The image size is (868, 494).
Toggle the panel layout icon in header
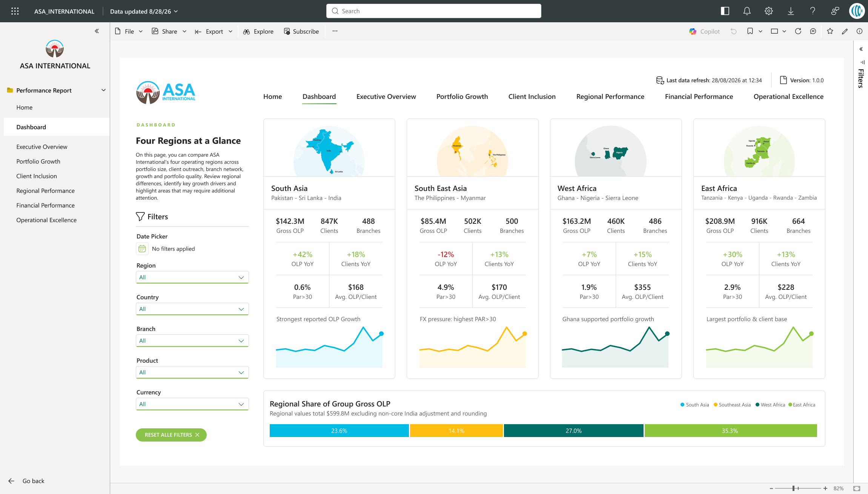(x=725, y=11)
